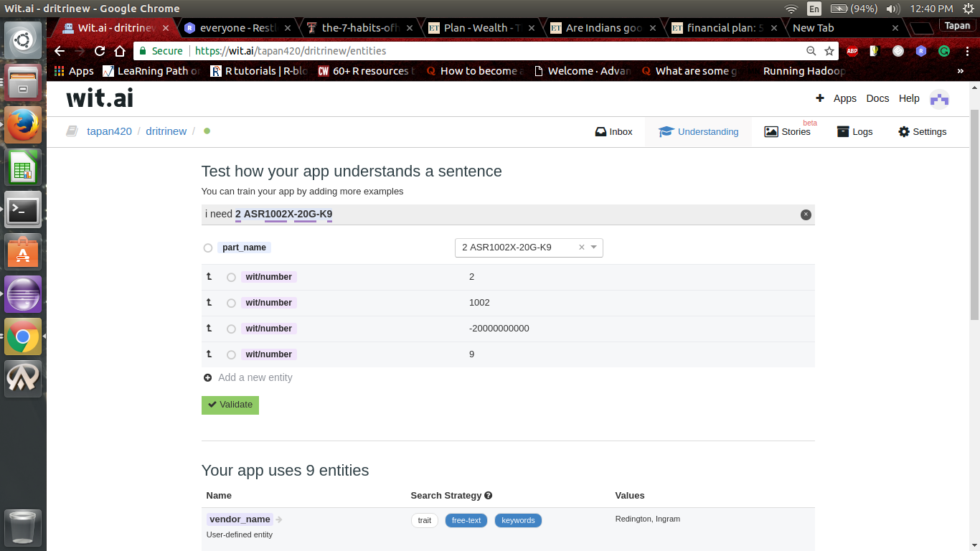Click Add a new entity link
Image resolution: width=980 pixels, height=551 pixels.
tap(255, 377)
